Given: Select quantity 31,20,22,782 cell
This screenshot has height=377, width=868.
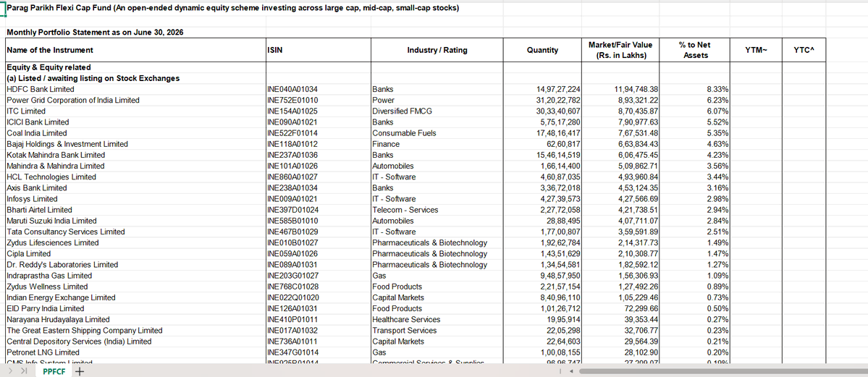Looking at the screenshot, I should click(542, 100).
